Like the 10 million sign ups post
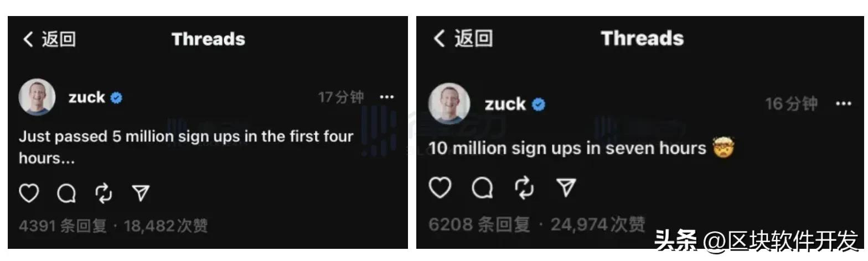This screenshot has width=868, height=261. (x=441, y=188)
